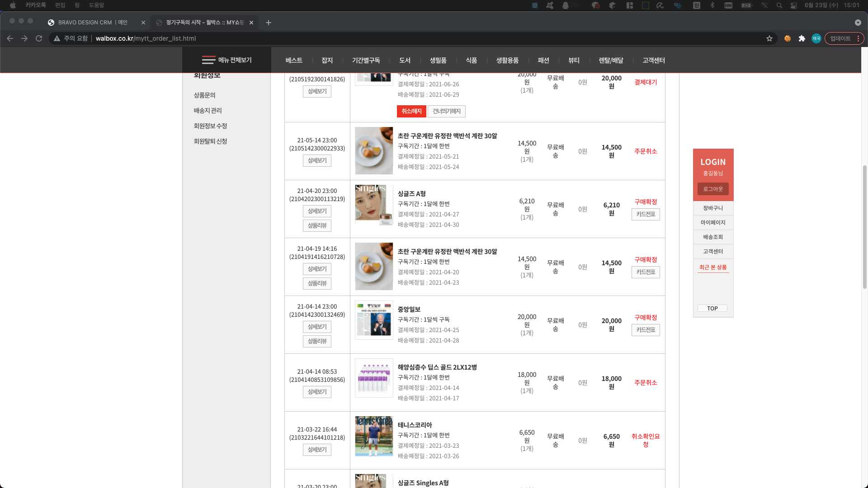Click the Bluetooth icon in menu bar

712,5
